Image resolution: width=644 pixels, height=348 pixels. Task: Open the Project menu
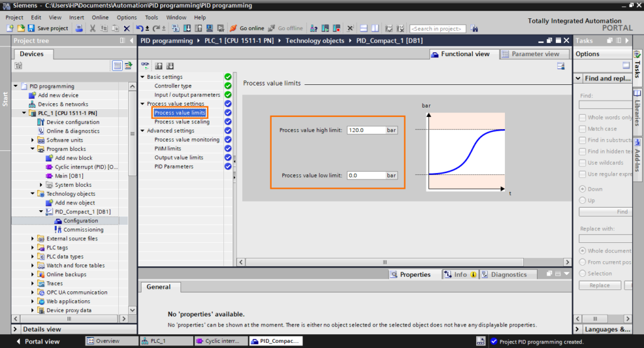tap(14, 17)
